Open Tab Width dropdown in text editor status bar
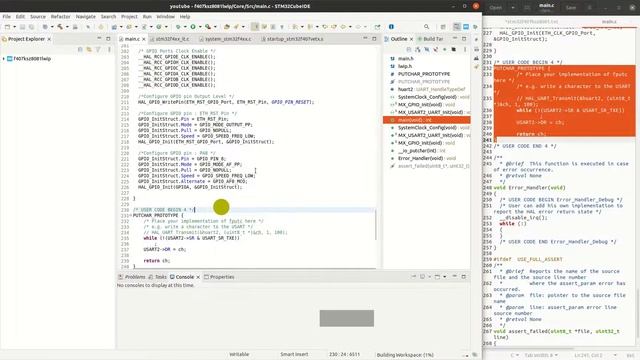 (x=541, y=356)
